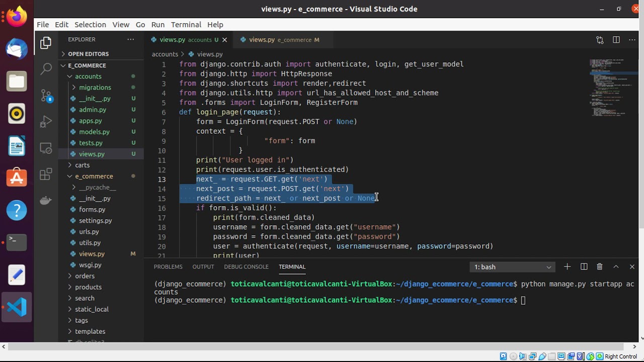Open Files manager from the dock
Screen dimensions: 644x362
pos(17,81)
